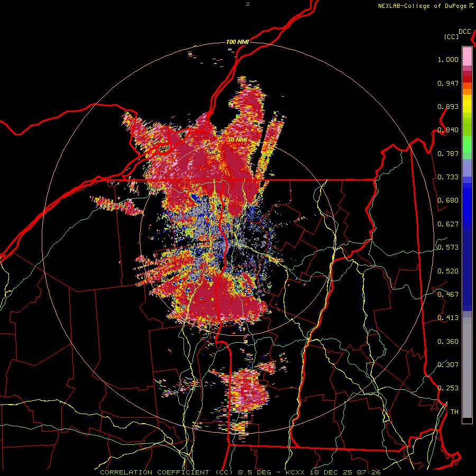Image resolution: width=476 pixels, height=476 pixels.
Task: Click the bright green segment of the color bar
Action: (467, 144)
